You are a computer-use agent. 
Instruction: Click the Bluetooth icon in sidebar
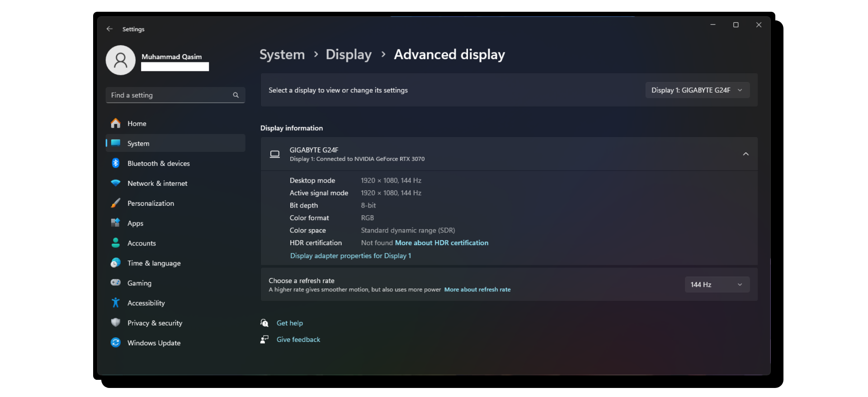pyautogui.click(x=116, y=163)
